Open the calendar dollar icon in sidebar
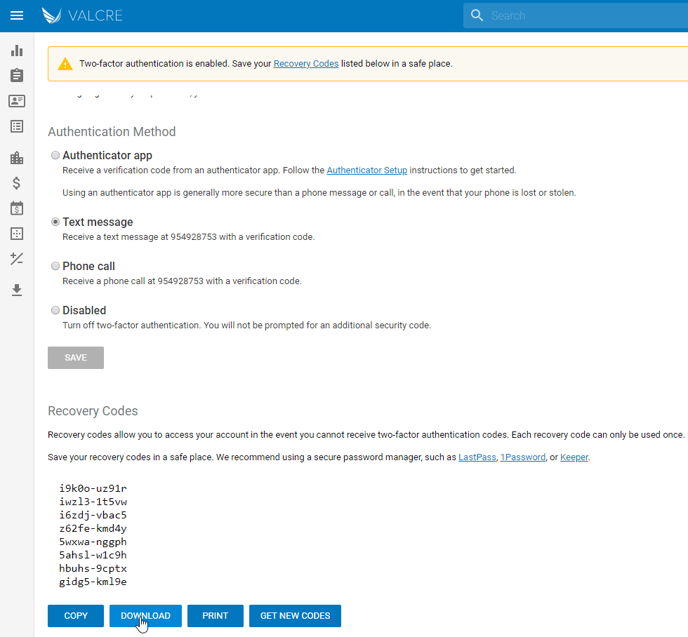688x637 pixels. point(16,208)
